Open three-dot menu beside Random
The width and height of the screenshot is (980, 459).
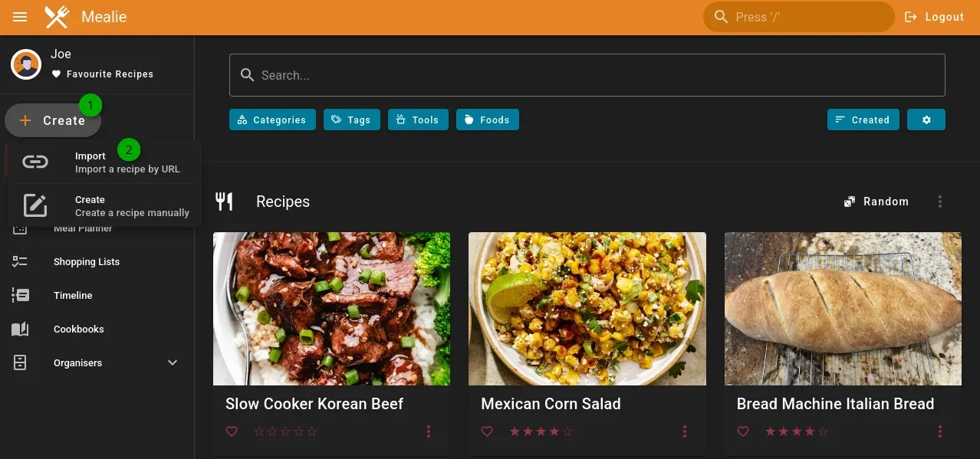click(940, 202)
